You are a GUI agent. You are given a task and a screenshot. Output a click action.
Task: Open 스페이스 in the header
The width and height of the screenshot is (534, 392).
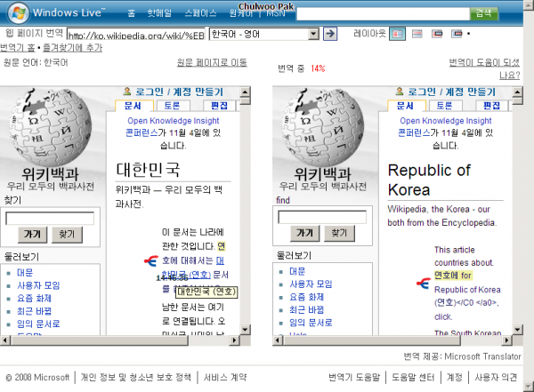click(x=200, y=13)
